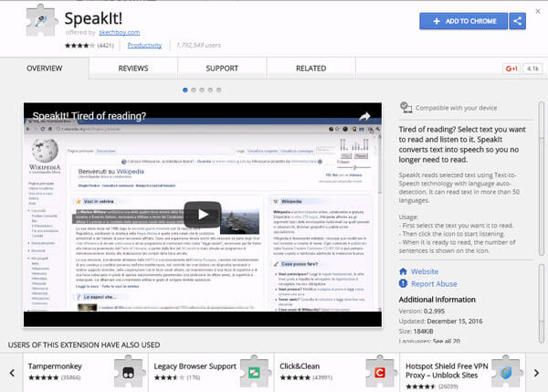Click the 'Compatible with your device' icon
548x392 pixels.
tap(406, 107)
